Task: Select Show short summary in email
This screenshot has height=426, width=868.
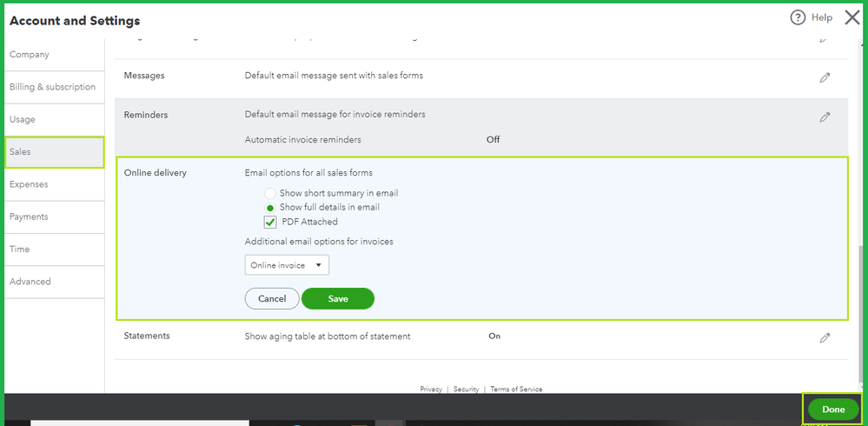Action: 269,193
